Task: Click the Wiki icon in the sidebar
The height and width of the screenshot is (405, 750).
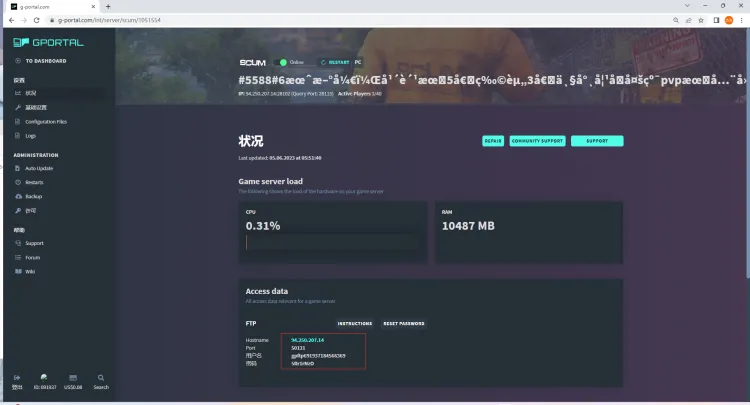Action: click(17, 271)
